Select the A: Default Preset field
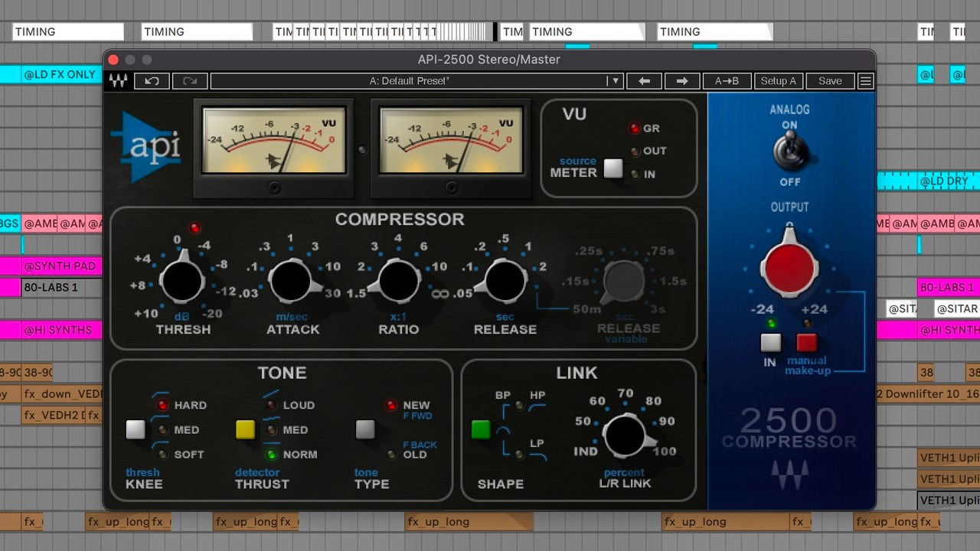 [x=409, y=81]
